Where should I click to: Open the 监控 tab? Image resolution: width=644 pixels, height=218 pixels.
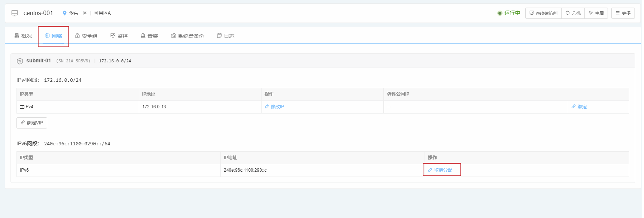[119, 36]
